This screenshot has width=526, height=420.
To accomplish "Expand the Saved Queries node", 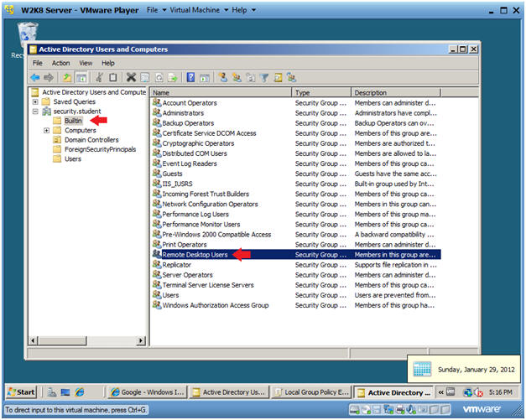I will click(35, 101).
